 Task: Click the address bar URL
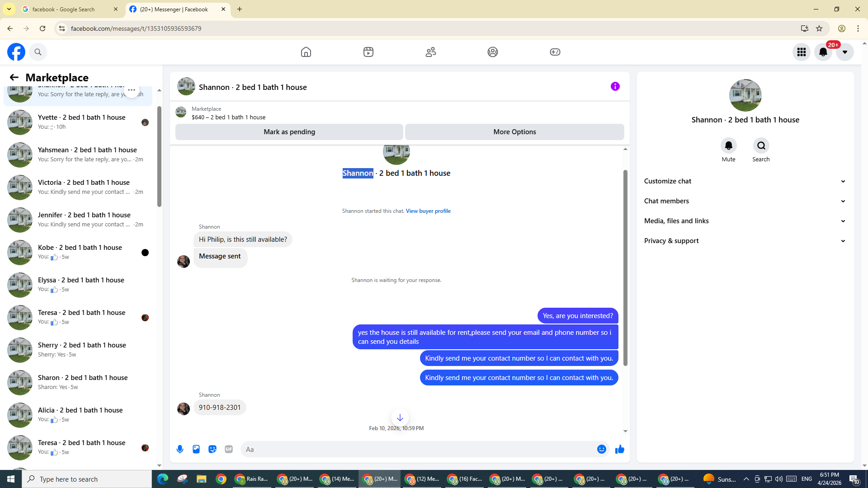136,28
